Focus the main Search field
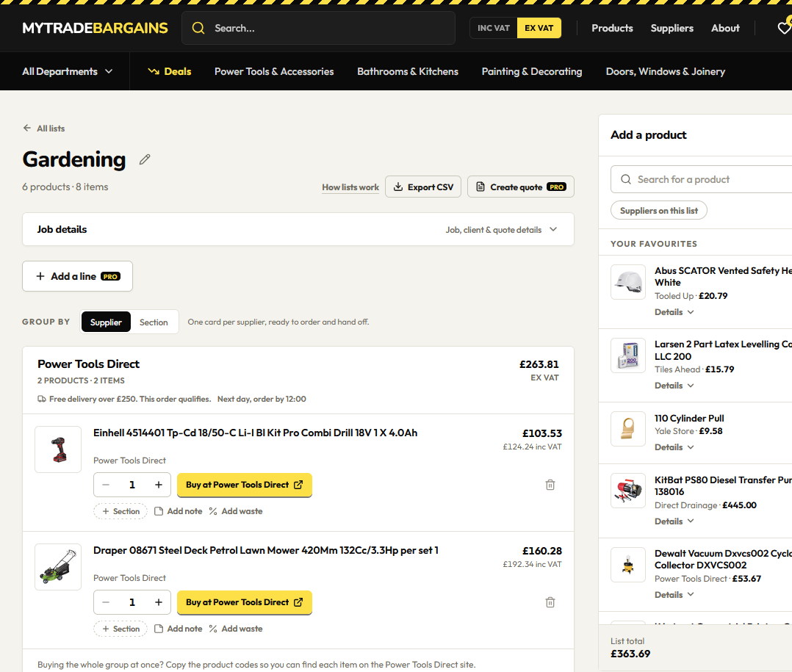792x672 pixels. coord(318,28)
